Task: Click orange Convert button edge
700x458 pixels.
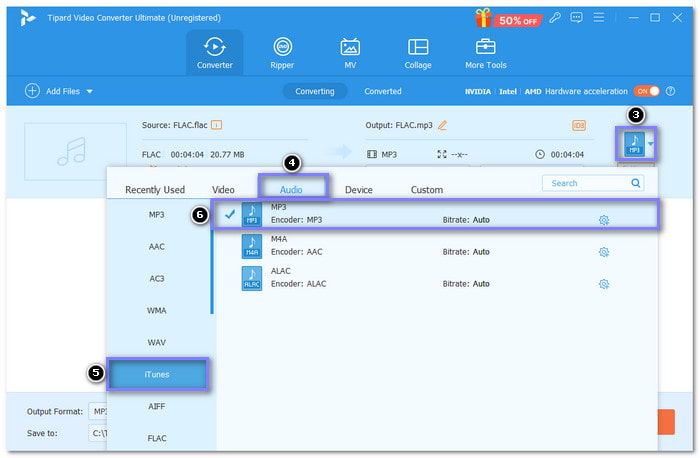Action: [x=666, y=422]
